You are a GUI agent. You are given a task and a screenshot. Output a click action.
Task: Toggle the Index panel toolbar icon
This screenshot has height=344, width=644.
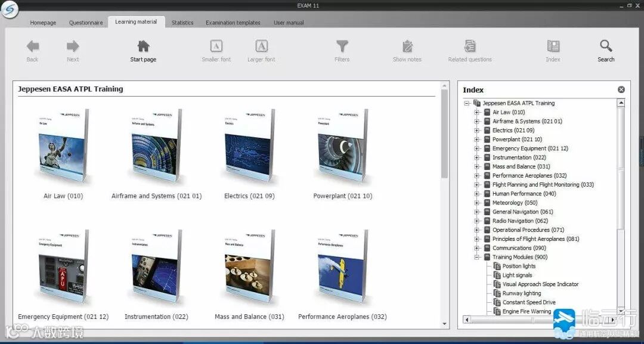coord(553,47)
